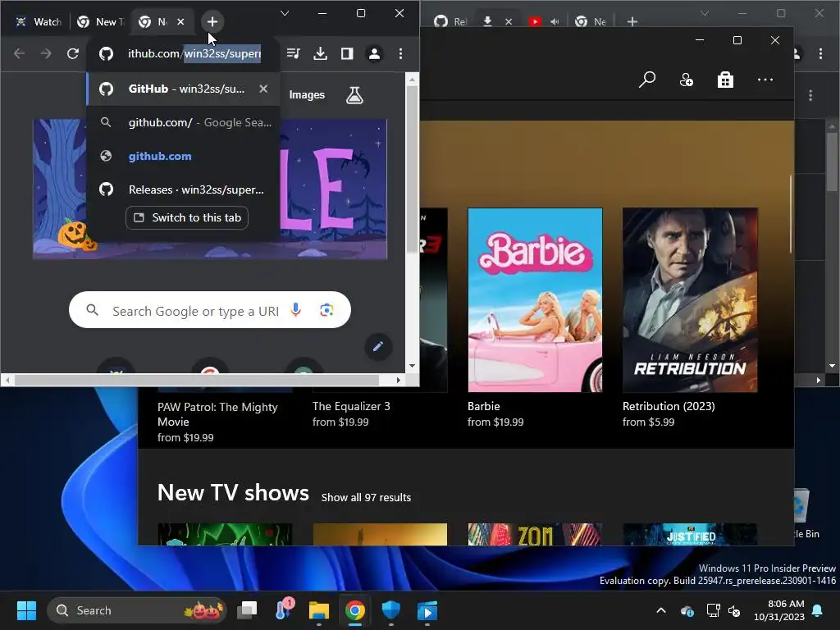Open network icon in system tray
Screen dimensions: 840x630
pos(713,610)
